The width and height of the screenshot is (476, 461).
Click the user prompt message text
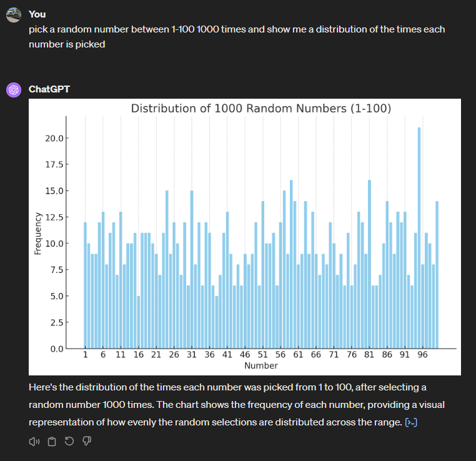[237, 37]
